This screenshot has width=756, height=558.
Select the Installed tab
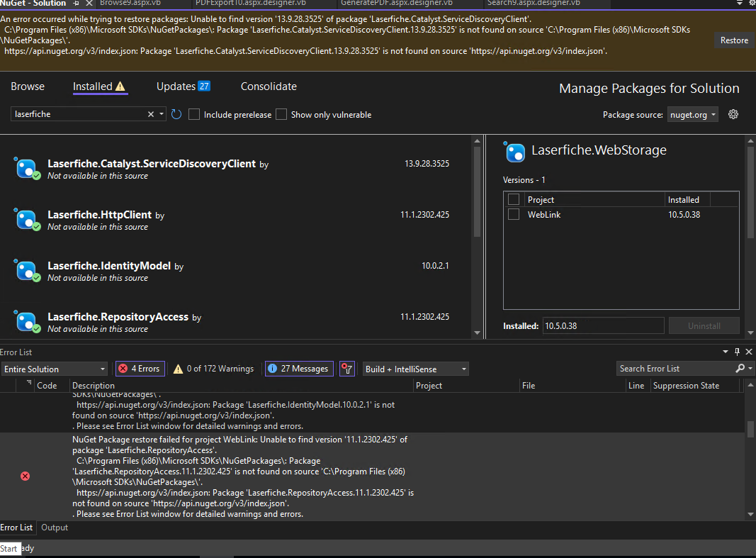pos(99,87)
